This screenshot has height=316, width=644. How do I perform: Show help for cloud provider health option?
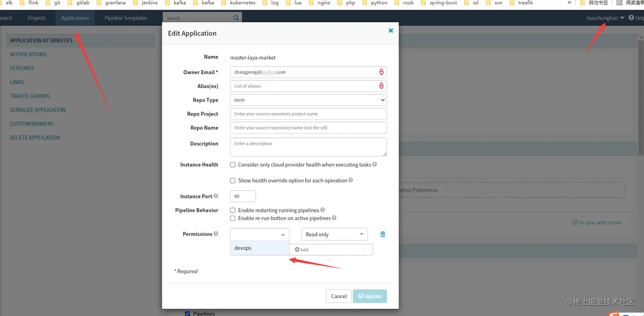click(375, 164)
